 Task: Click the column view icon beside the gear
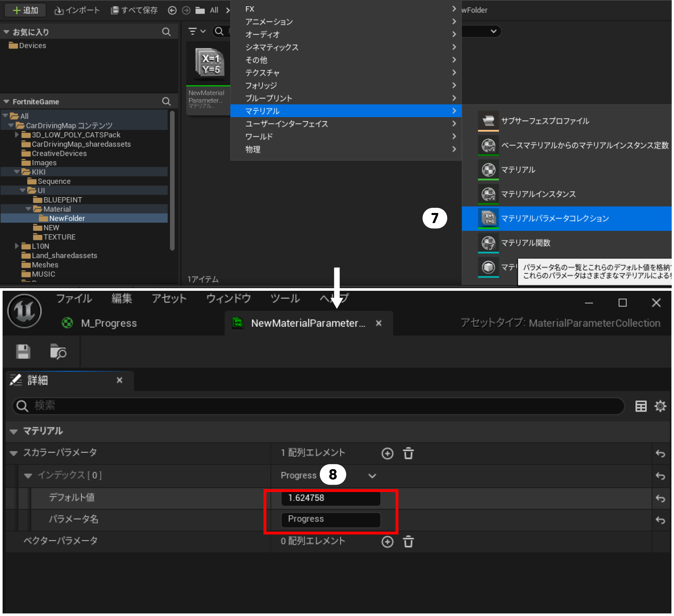coord(641,406)
